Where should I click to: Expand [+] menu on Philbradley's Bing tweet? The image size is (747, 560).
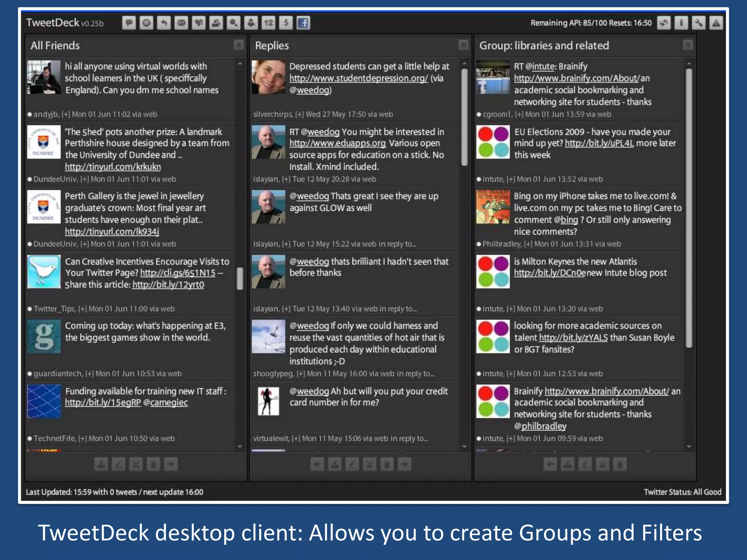pyautogui.click(x=528, y=244)
